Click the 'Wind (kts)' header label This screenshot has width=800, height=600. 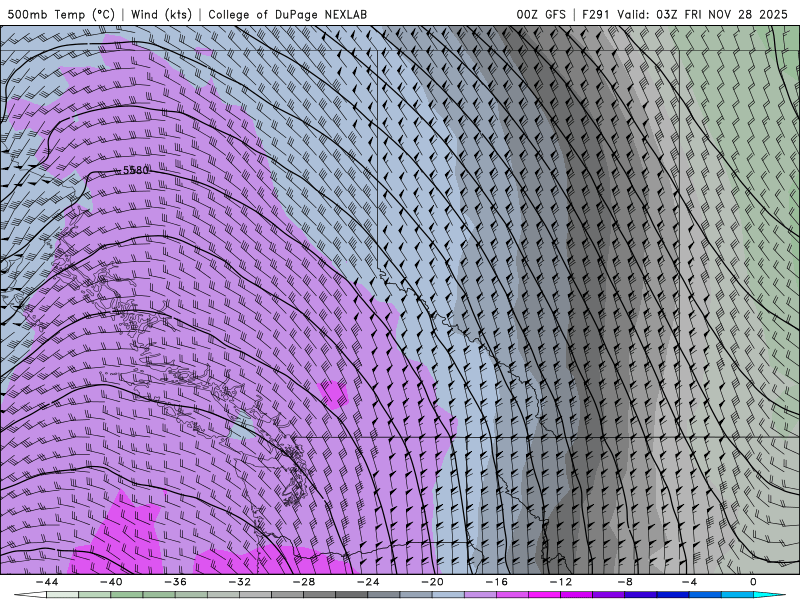162,15
